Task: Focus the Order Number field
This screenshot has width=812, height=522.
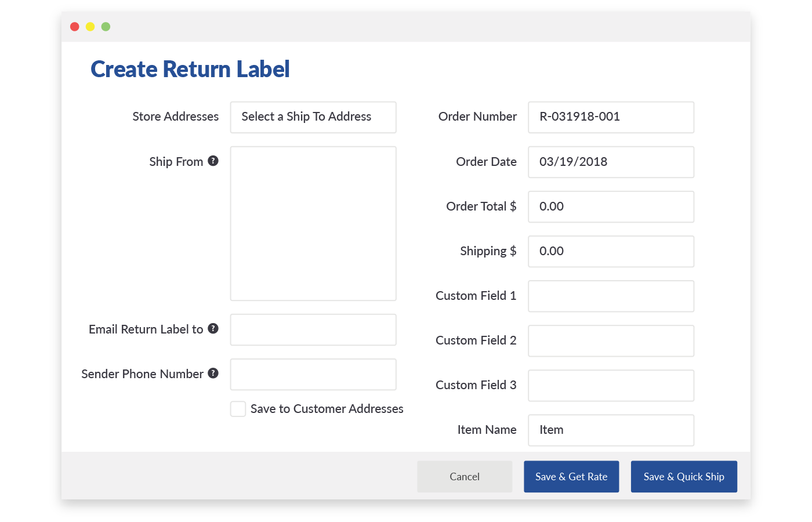Action: (x=611, y=117)
